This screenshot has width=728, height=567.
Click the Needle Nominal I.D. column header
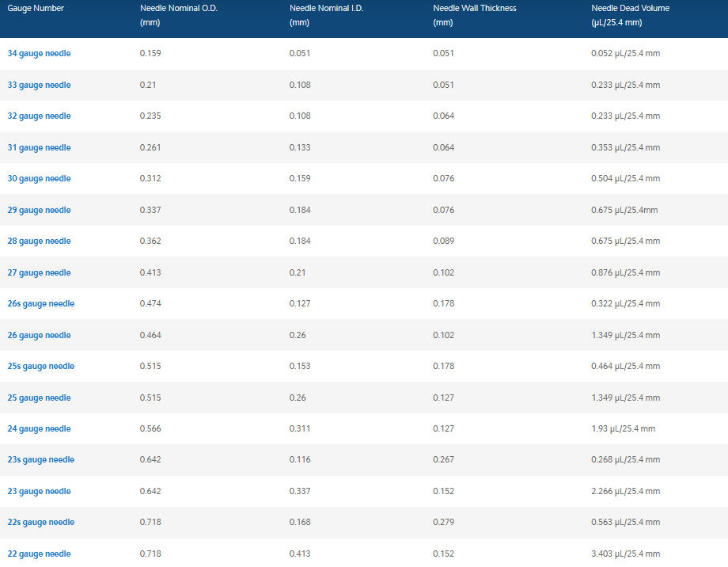[x=326, y=15]
